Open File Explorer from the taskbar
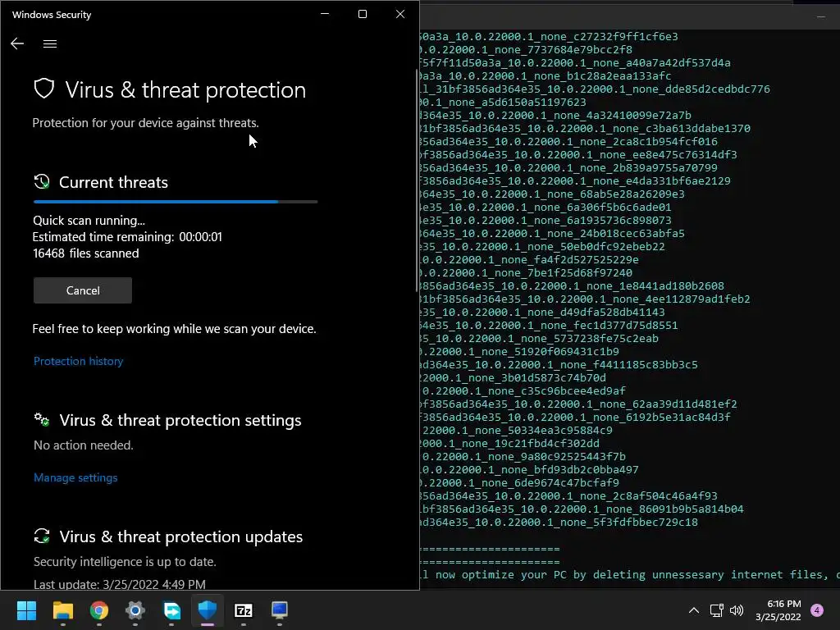This screenshot has height=630, width=840. point(62,610)
